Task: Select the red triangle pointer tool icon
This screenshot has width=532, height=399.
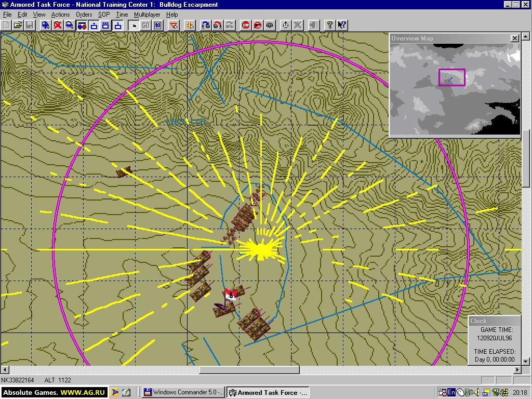Action: tap(174, 25)
